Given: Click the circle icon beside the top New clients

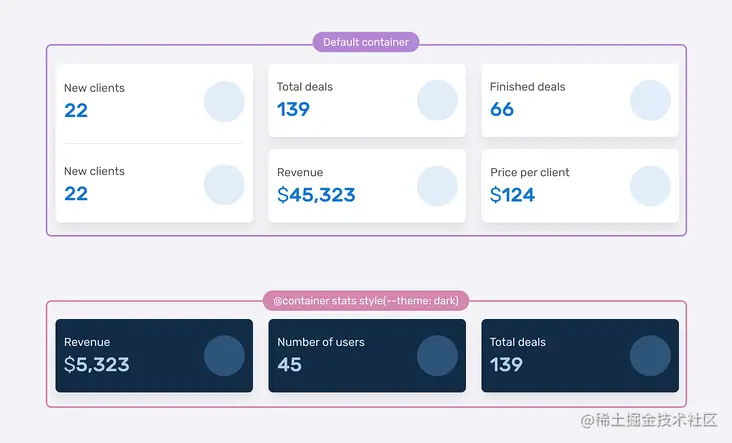Looking at the screenshot, I should tap(224, 101).
